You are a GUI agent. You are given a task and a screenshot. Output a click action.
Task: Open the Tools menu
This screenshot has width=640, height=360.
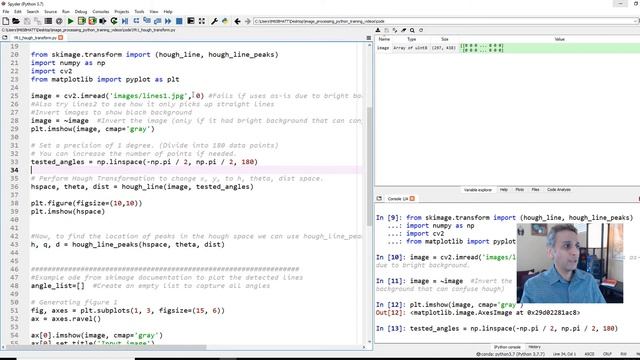(139, 11)
